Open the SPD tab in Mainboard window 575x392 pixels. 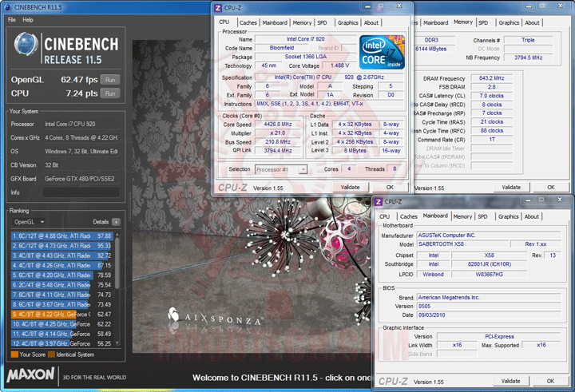click(482, 216)
